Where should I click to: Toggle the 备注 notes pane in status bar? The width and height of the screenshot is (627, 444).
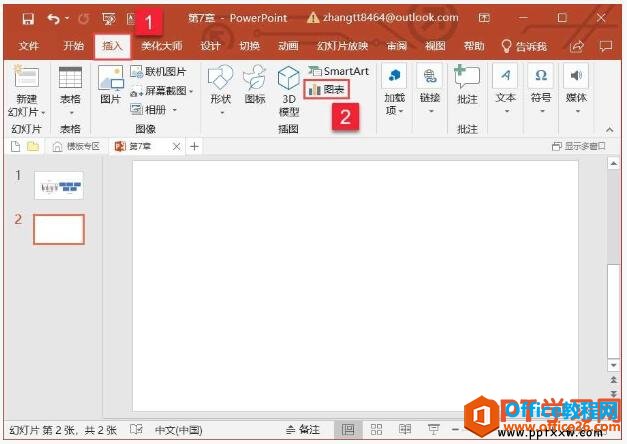pyautogui.click(x=303, y=429)
